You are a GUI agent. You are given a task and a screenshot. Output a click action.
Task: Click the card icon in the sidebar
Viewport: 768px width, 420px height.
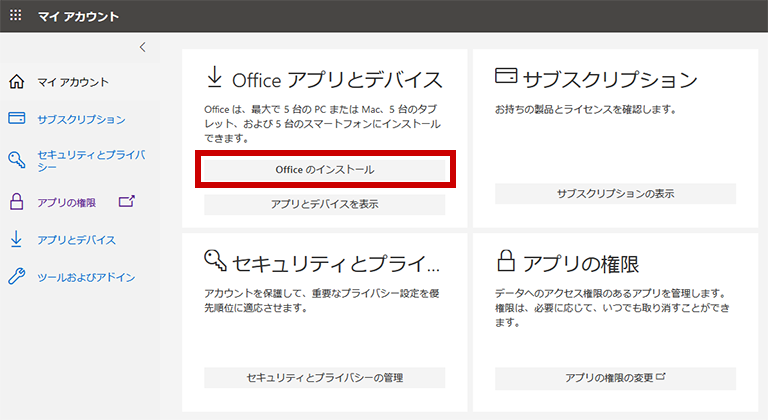point(17,118)
